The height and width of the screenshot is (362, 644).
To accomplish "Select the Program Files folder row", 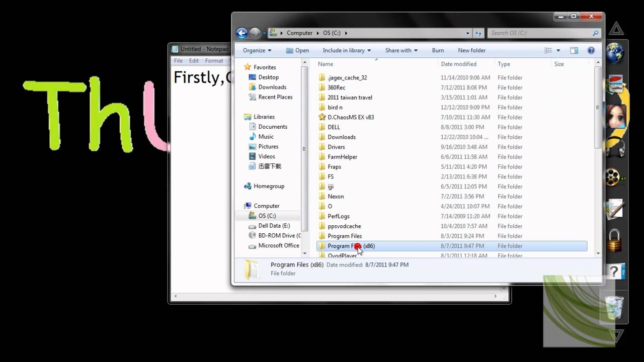I will point(452,236).
